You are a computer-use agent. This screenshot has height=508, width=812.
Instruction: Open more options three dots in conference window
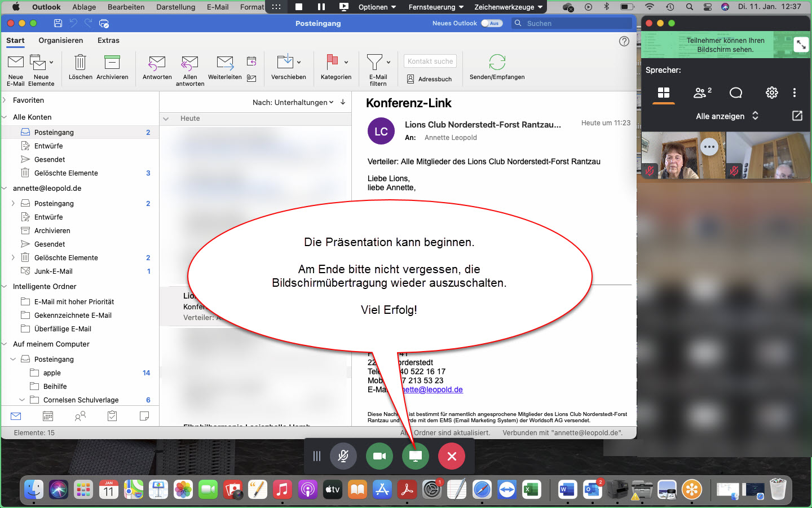pyautogui.click(x=794, y=93)
